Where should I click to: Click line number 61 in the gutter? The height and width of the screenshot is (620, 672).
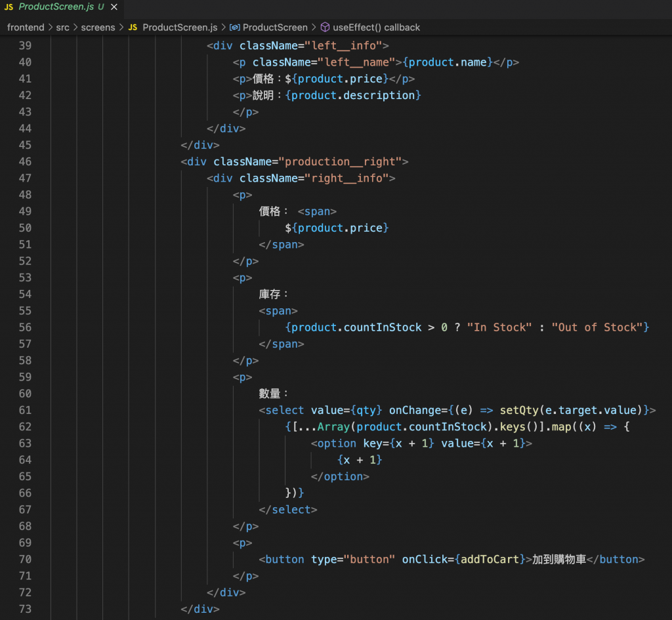pos(26,410)
